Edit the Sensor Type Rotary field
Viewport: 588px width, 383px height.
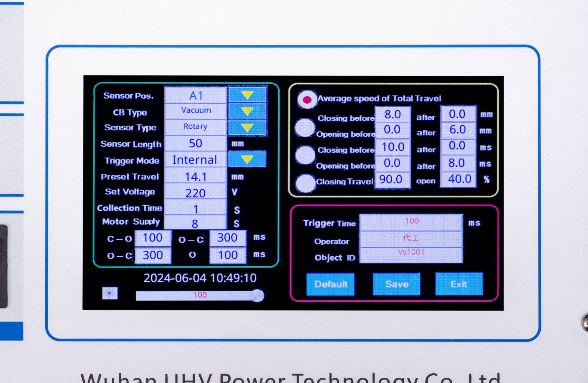point(196,127)
